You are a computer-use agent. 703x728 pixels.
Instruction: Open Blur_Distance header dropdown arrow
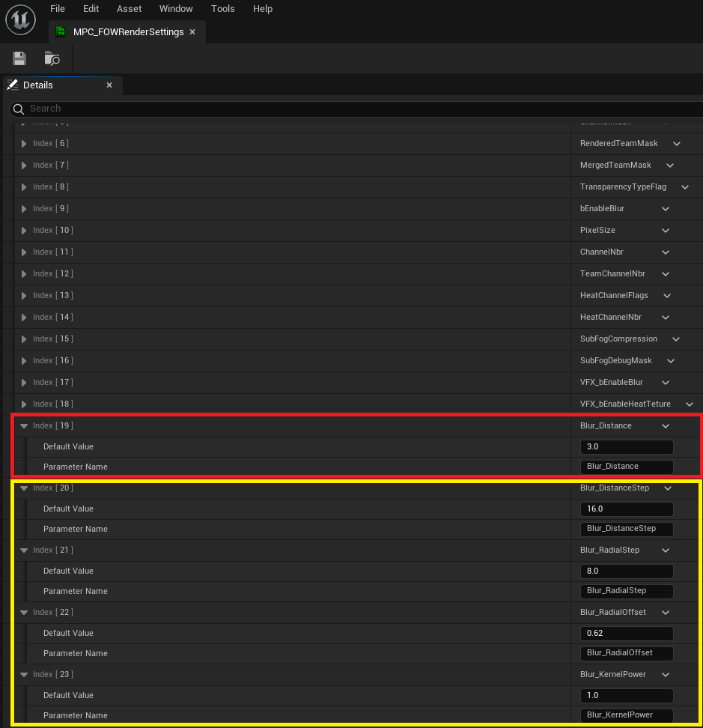666,426
